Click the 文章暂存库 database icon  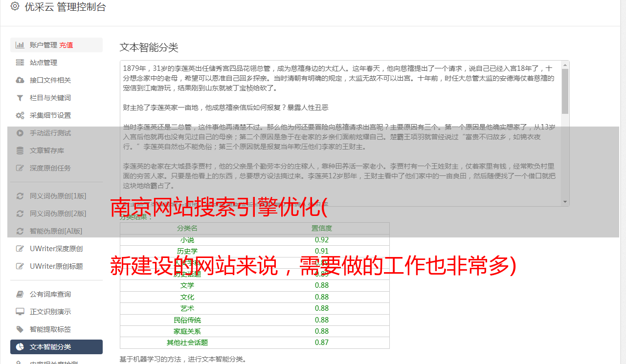pyautogui.click(x=20, y=150)
